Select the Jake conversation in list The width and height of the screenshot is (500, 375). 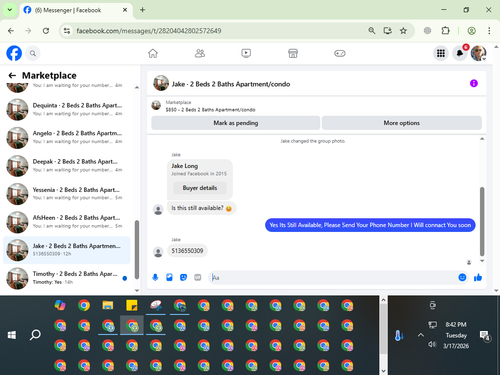pyautogui.click(x=67, y=250)
